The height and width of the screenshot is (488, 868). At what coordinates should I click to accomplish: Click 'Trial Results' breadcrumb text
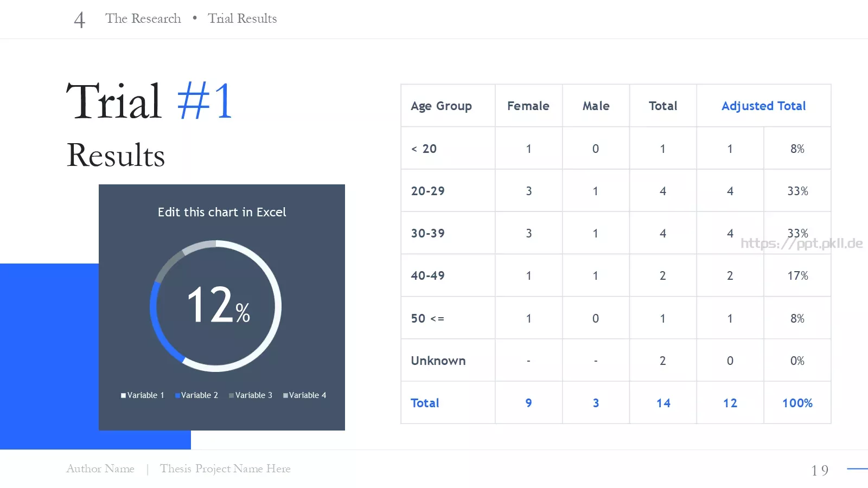(242, 18)
